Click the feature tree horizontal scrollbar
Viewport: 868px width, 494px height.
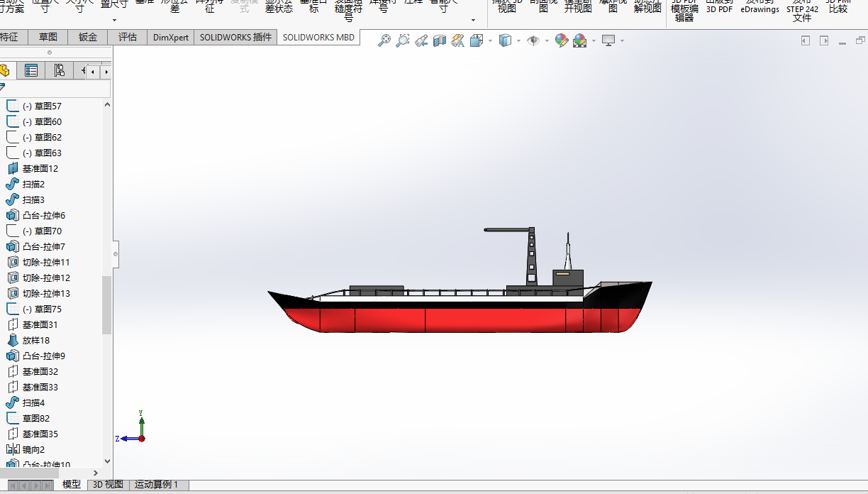coord(30,473)
